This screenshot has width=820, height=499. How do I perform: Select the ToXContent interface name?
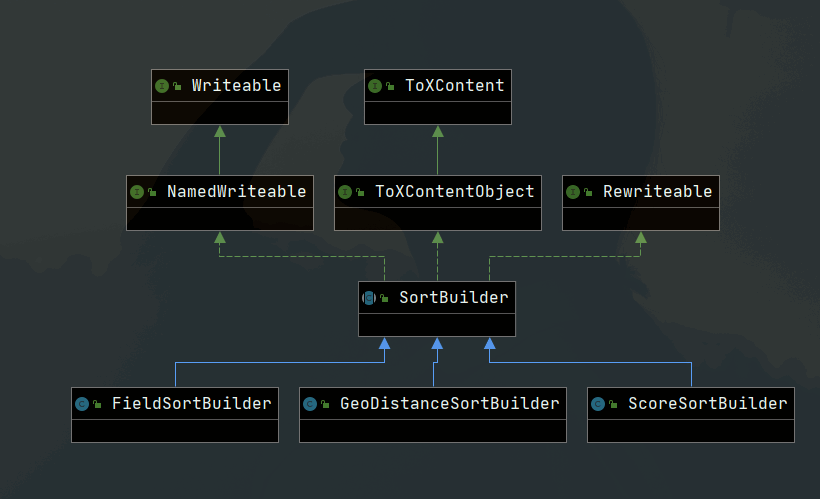455,86
